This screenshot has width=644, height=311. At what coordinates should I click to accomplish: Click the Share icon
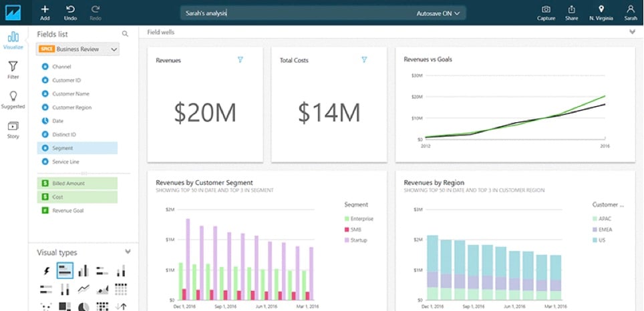tap(571, 9)
